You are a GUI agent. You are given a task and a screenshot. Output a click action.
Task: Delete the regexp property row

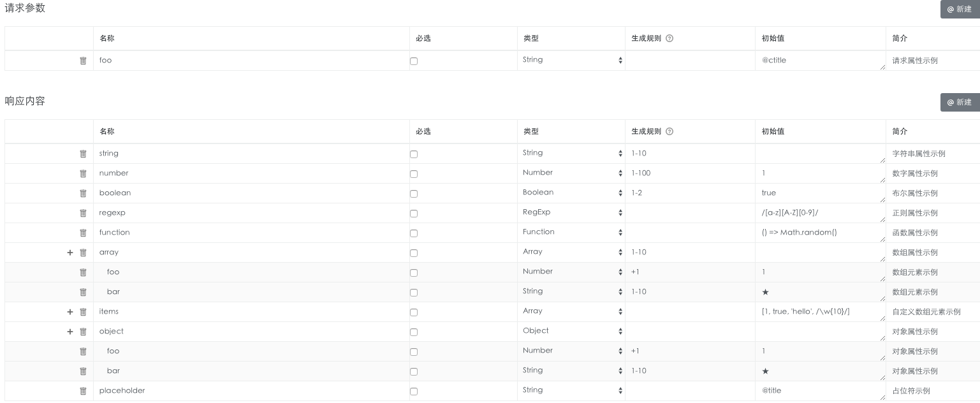tap(83, 213)
